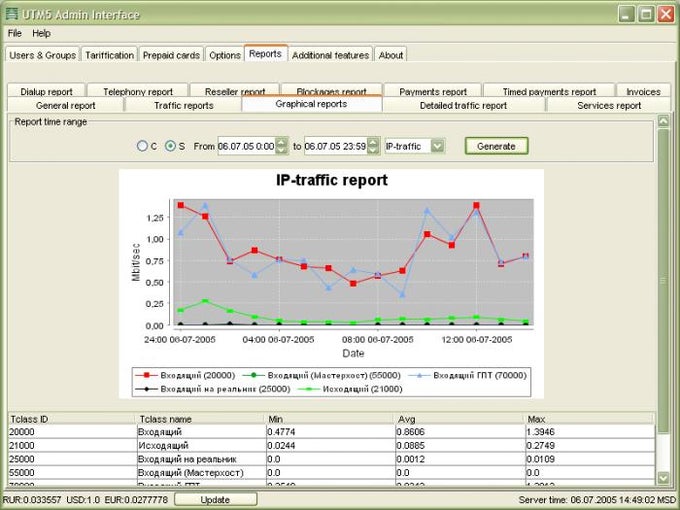Click the Max value 0.2749 cell
This screenshot has height=510, width=680.
589,445
